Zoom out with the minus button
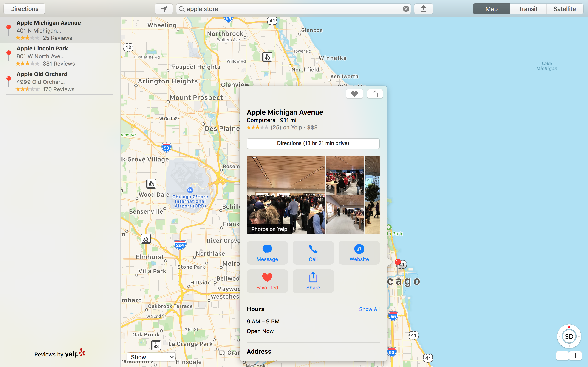Viewport: 588px width, 367px height. pos(562,356)
